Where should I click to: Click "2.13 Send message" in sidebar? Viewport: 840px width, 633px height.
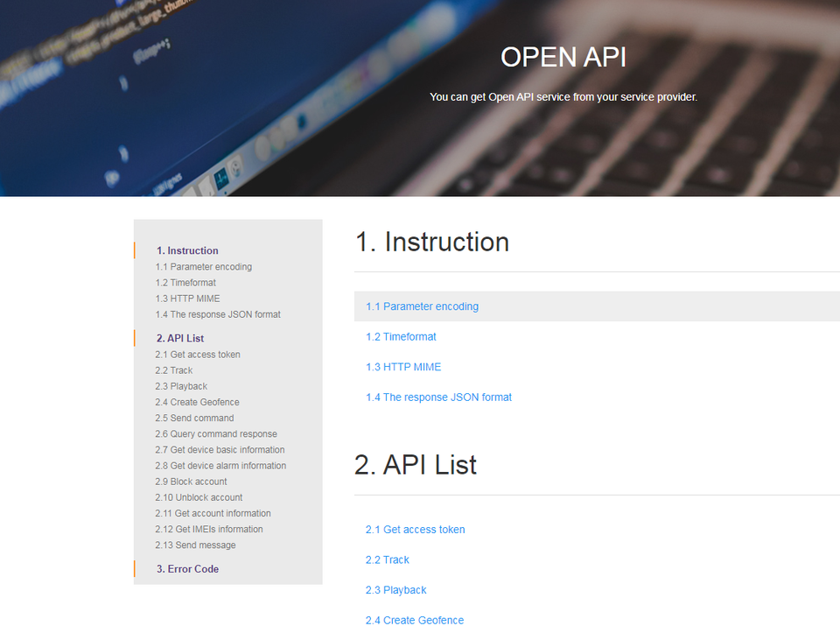195,545
